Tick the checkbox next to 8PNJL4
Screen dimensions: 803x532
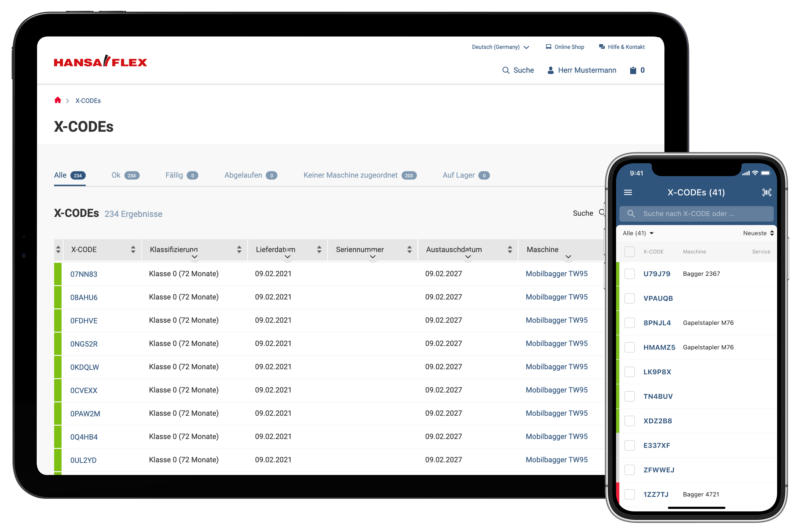coord(630,323)
